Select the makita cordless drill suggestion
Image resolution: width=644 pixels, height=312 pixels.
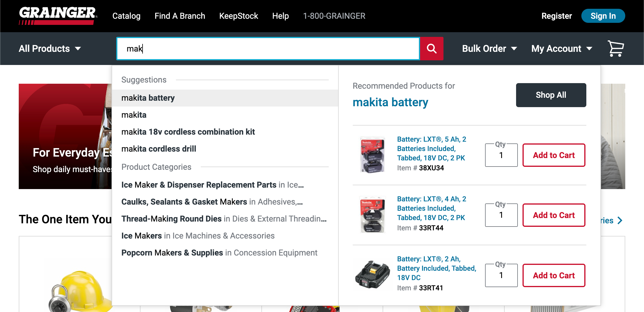159,149
